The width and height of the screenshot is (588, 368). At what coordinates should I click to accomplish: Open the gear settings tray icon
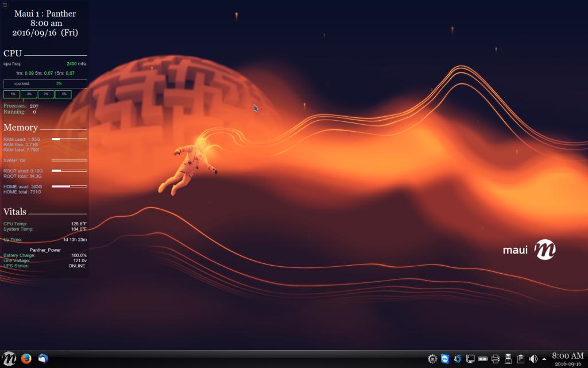click(x=432, y=359)
